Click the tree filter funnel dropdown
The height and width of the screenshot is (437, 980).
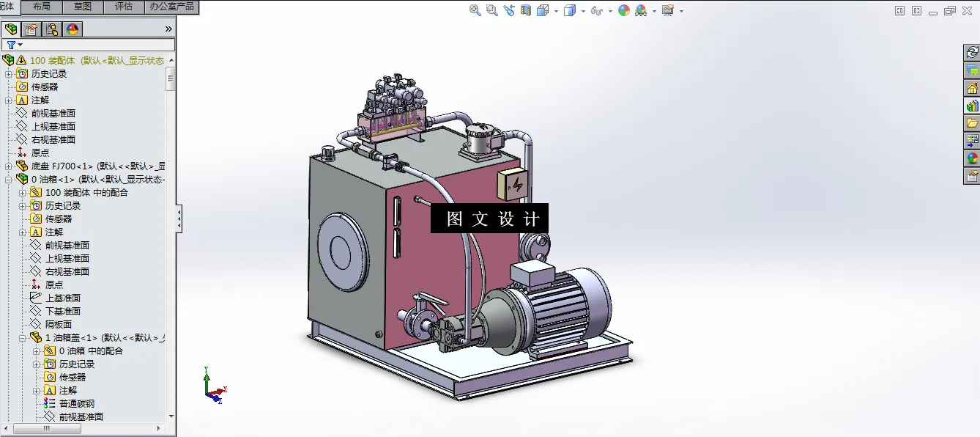(14, 45)
